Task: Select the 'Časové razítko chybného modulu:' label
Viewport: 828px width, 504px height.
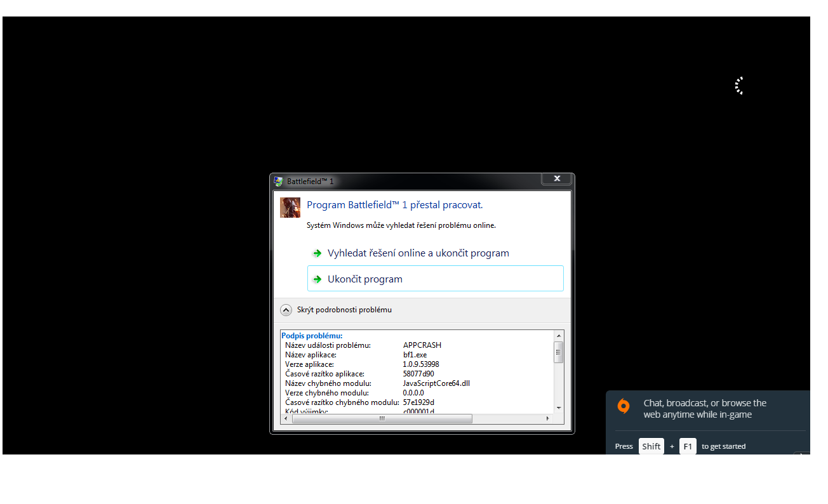Action: pyautogui.click(x=342, y=402)
